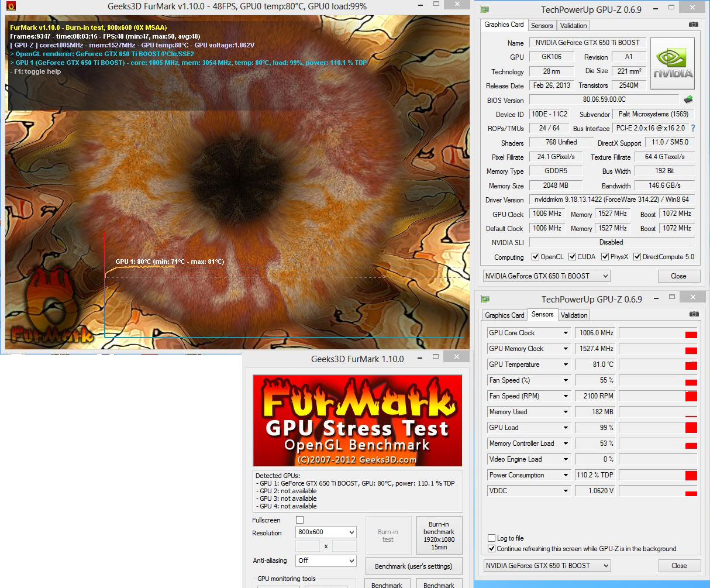The height and width of the screenshot is (588, 710).
Task: Expand the GPU Memory Clock sensor dropdown
Action: point(566,349)
